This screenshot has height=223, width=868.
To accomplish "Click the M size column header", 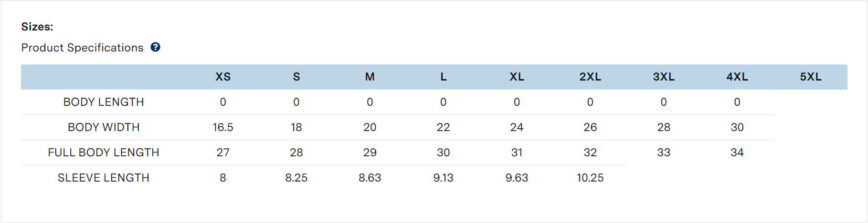I will coord(370,77).
